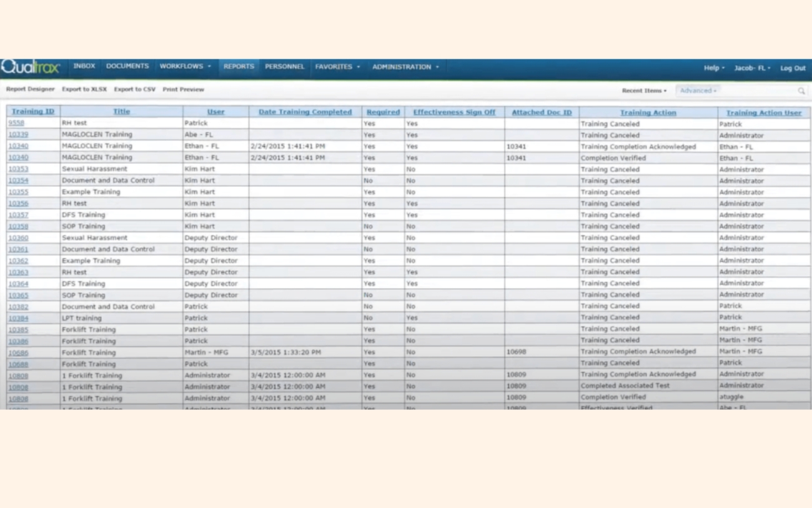Click the Log Out link
This screenshot has width=812, height=508.
click(x=793, y=68)
